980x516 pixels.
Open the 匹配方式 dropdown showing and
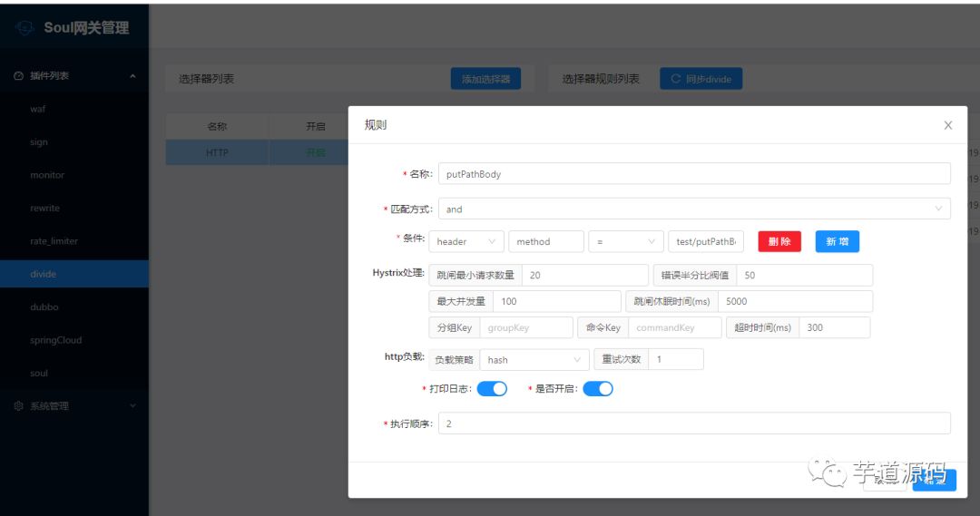pyautogui.click(x=694, y=209)
